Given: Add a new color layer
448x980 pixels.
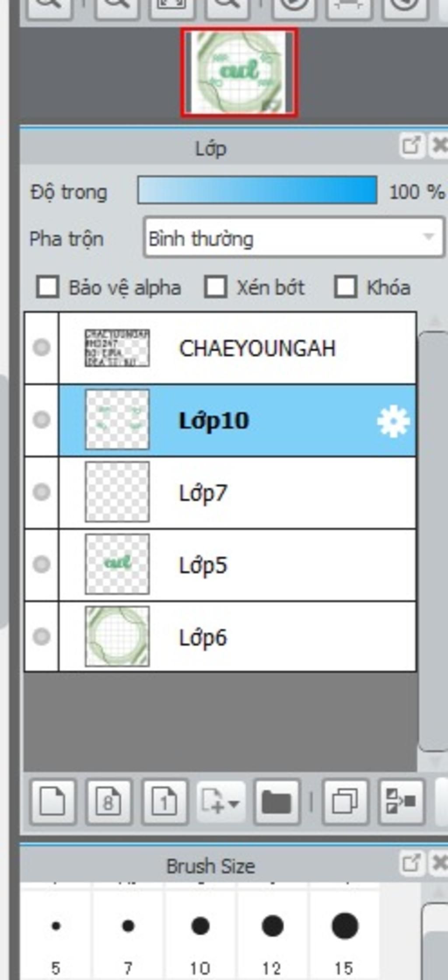Looking at the screenshot, I should point(52,802).
